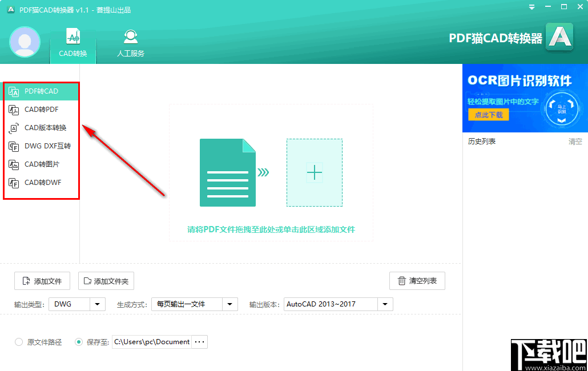Enable the 保存至 save location option

point(78,341)
